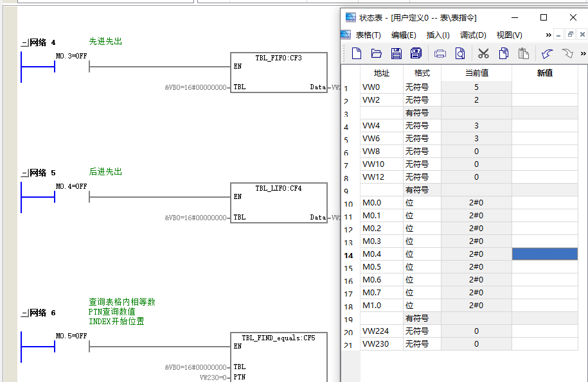Image resolution: width=588 pixels, height=382 pixels.
Task: Click new value cell in M0.5 row
Action: click(x=545, y=267)
